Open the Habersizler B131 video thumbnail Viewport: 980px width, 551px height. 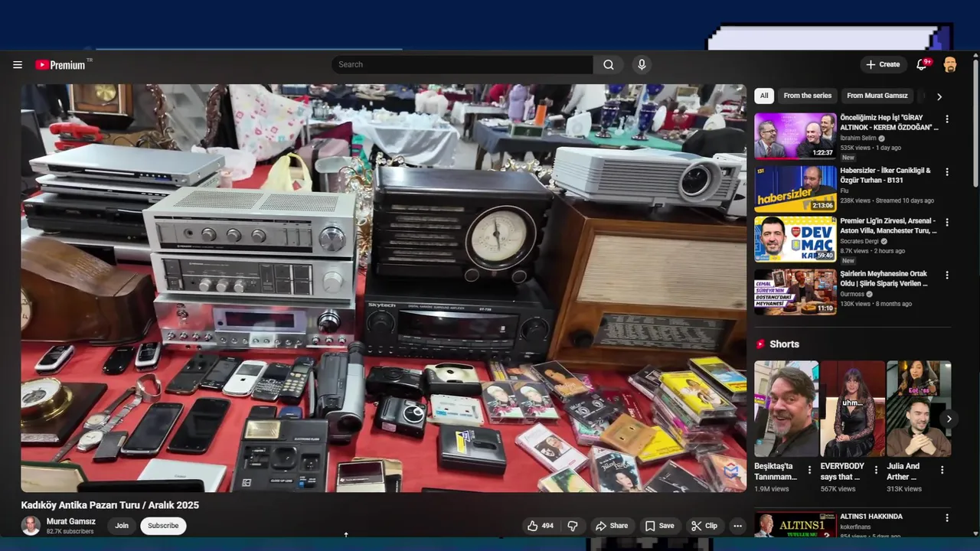tap(795, 188)
